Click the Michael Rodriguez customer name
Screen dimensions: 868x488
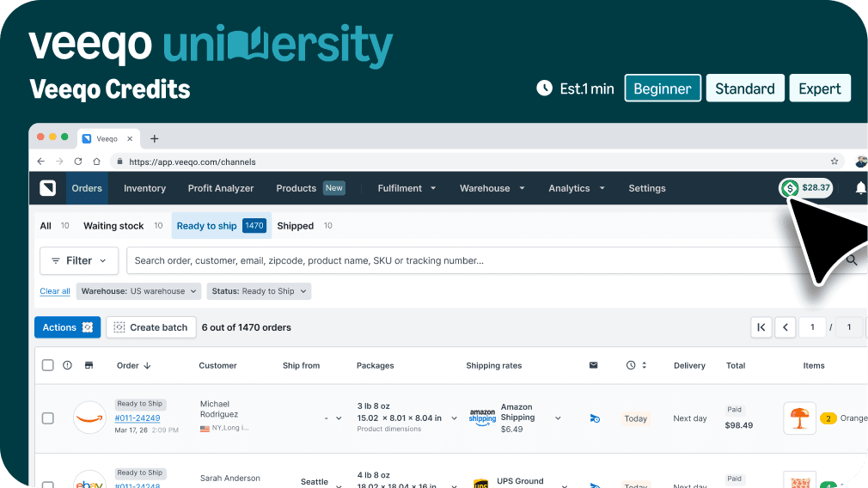[x=218, y=409]
